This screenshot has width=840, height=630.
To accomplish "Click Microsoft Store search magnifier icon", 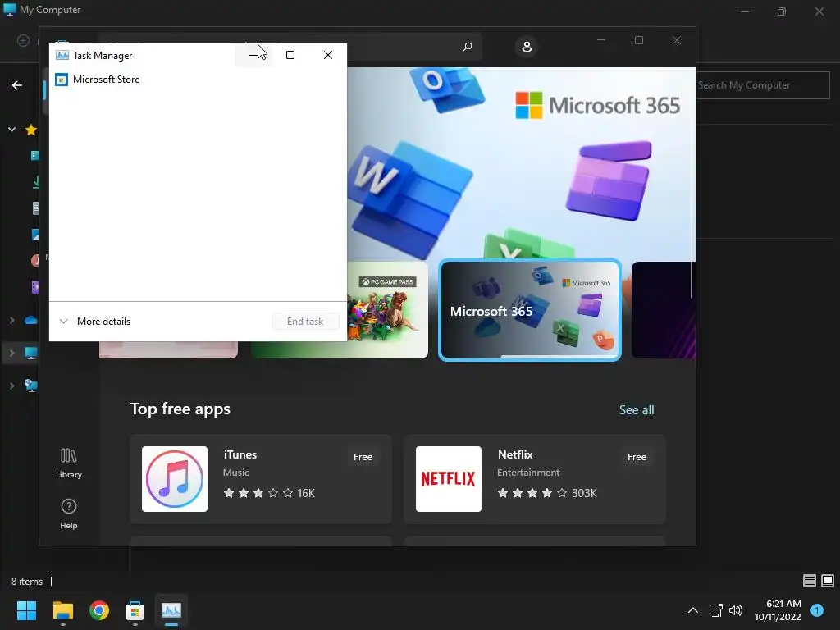I will 467,47.
